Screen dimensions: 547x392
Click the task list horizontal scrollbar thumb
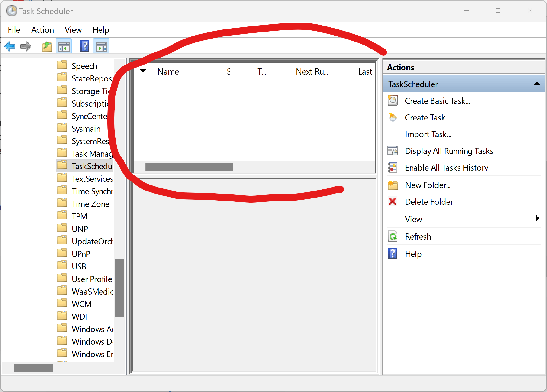(x=189, y=167)
